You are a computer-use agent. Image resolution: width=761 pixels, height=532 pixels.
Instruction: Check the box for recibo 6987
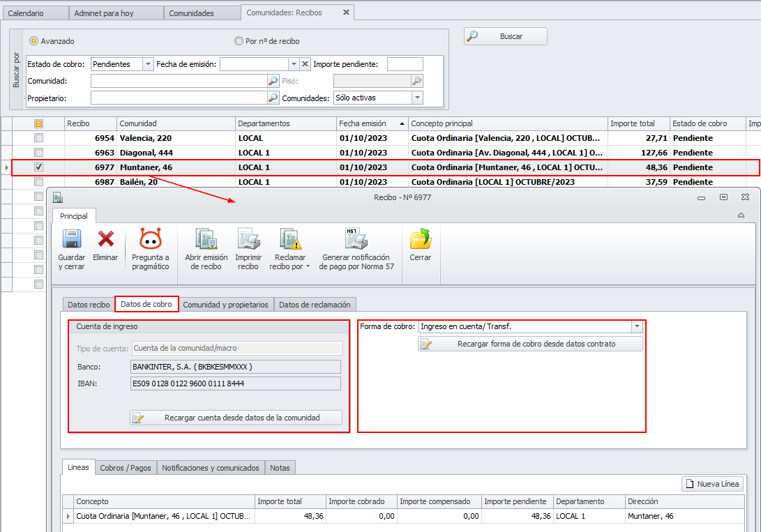(x=39, y=182)
